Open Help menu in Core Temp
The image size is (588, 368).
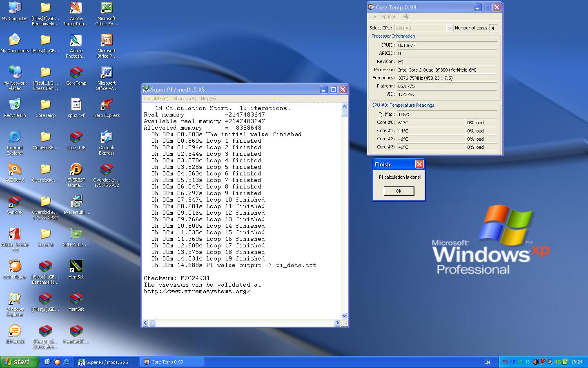(x=405, y=16)
